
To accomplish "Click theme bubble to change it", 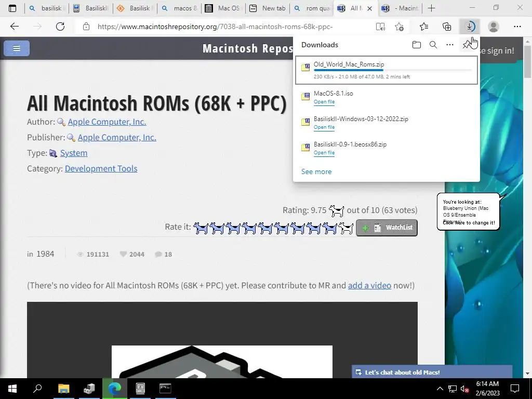I will coord(469,212).
